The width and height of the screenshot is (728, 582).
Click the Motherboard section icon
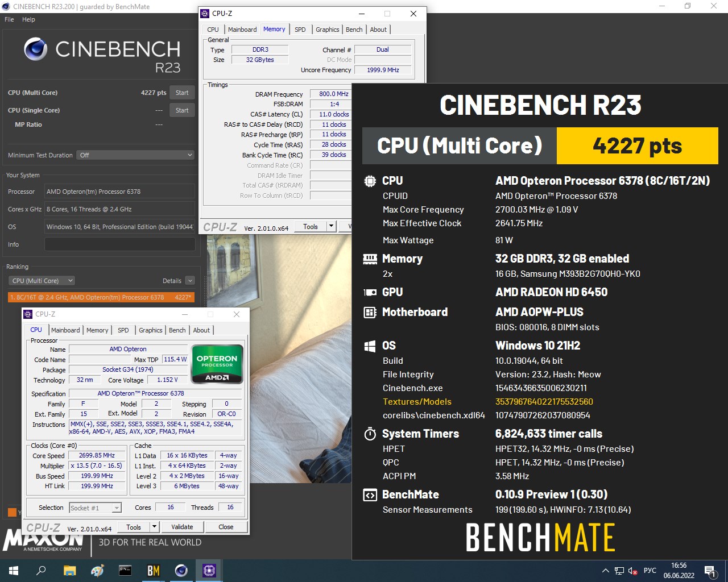[x=370, y=312]
